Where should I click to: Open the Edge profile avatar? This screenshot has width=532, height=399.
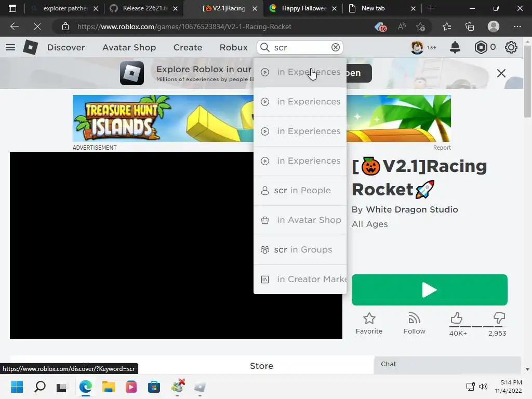(x=494, y=26)
